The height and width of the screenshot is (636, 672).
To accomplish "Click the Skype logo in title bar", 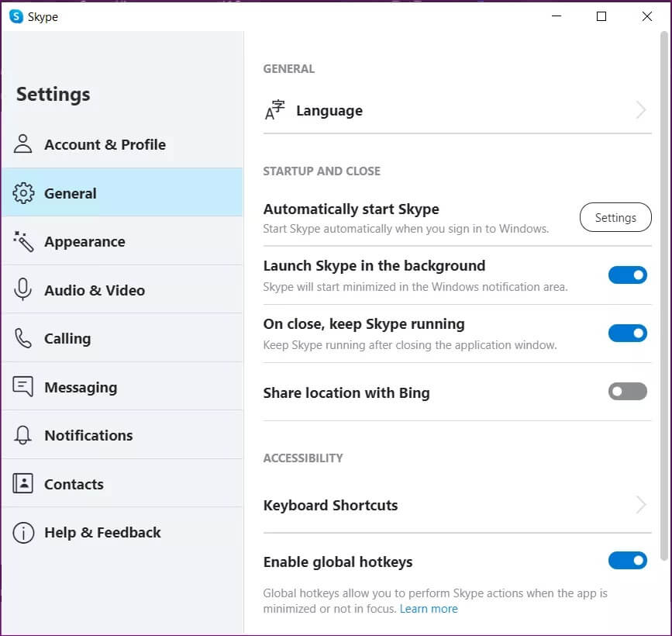I will (x=16, y=17).
